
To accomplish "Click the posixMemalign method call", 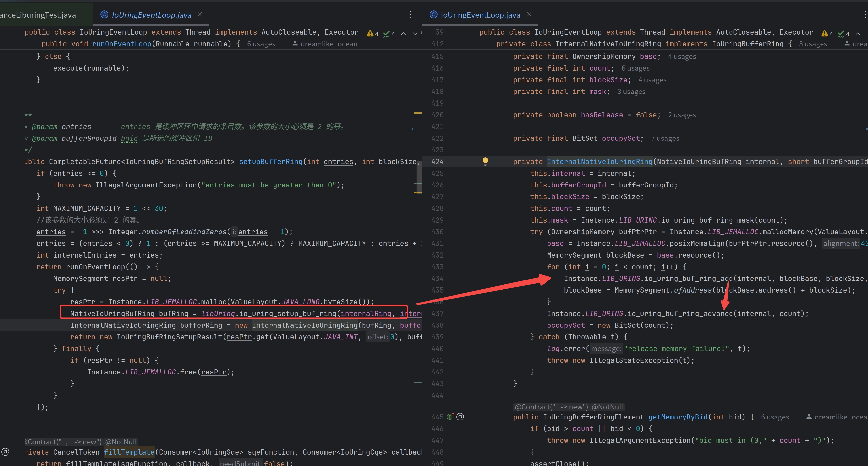I will coord(697,244).
